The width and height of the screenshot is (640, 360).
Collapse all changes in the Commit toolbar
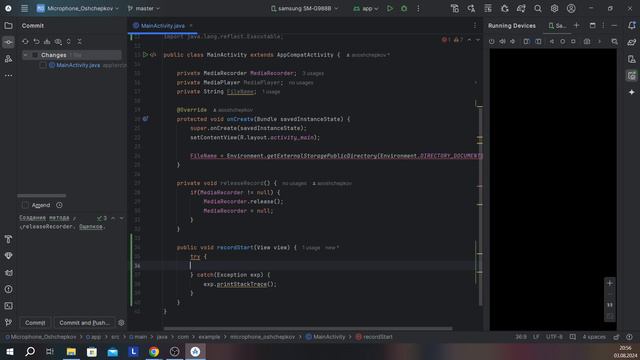(80, 42)
